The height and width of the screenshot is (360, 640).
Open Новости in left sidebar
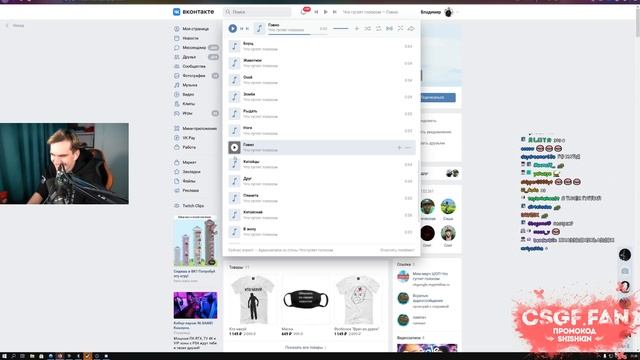(187, 38)
